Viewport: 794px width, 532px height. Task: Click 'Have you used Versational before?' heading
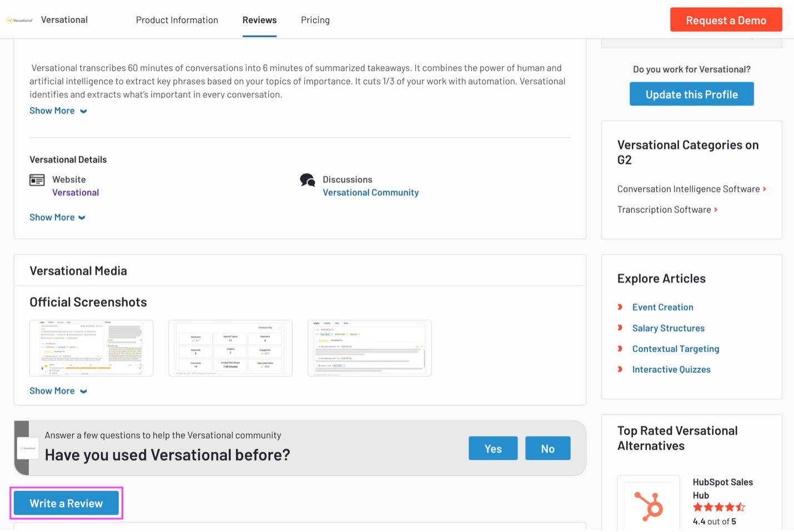(x=168, y=455)
